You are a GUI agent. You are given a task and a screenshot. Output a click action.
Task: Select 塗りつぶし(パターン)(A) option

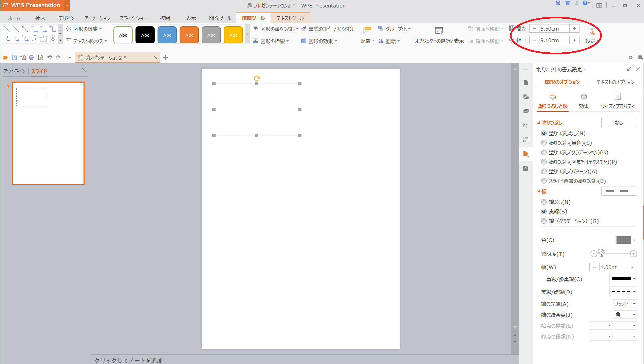(x=544, y=172)
